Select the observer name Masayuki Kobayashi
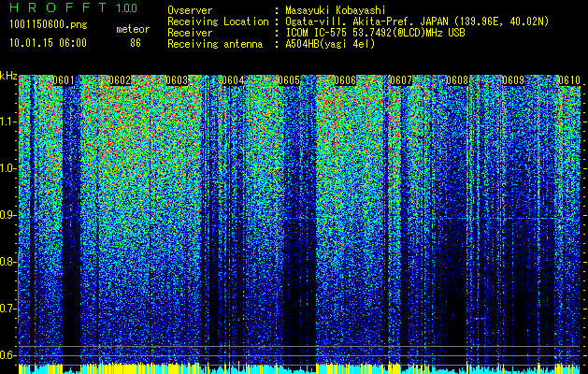 pos(336,10)
